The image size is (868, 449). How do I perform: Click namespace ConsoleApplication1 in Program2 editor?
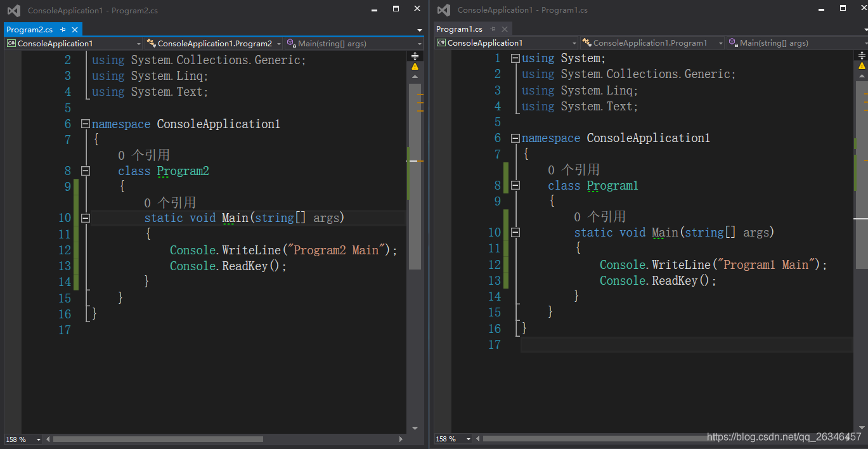pos(186,124)
